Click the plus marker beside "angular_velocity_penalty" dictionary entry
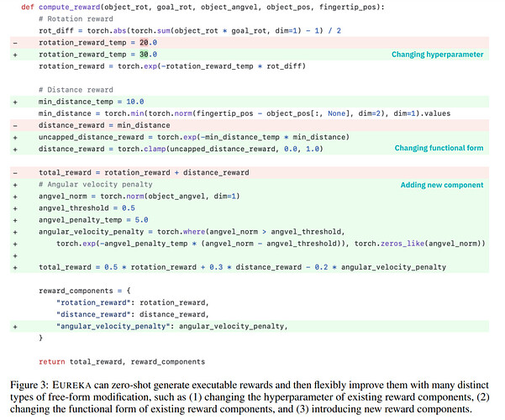 [x=15, y=327]
